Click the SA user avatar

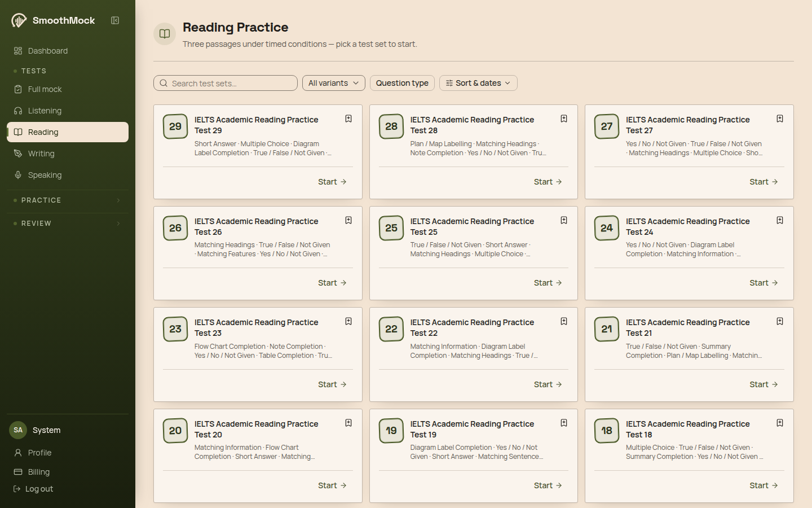[18, 430]
